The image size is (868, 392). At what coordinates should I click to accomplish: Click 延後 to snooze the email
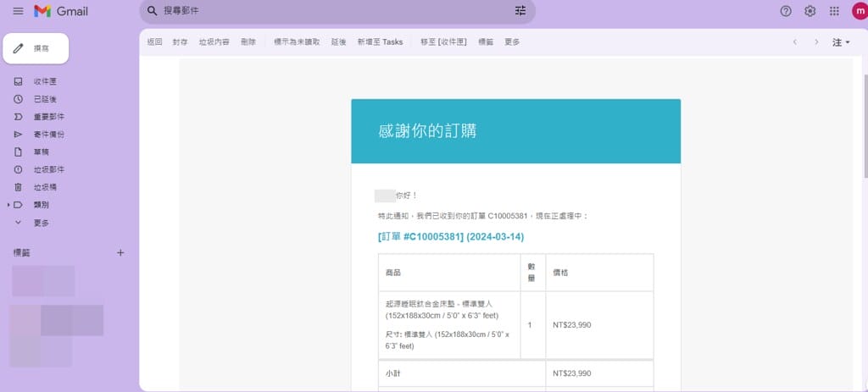[x=339, y=42]
